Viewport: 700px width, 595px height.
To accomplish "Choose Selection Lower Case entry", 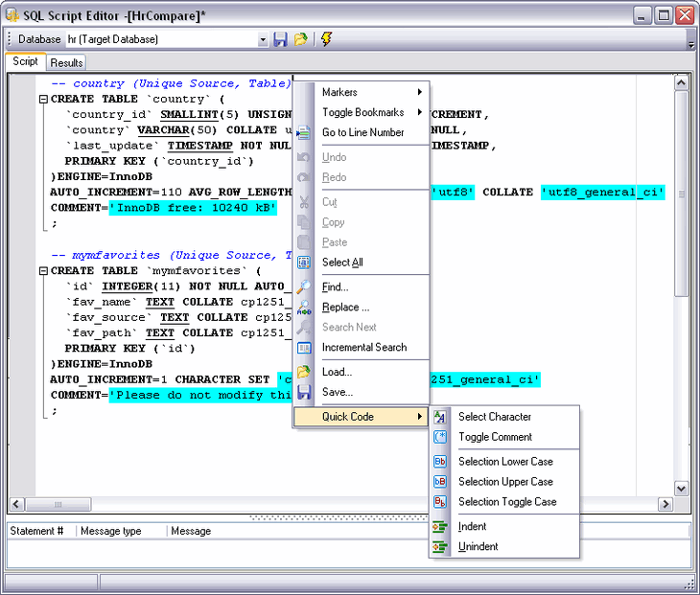I will (505, 462).
